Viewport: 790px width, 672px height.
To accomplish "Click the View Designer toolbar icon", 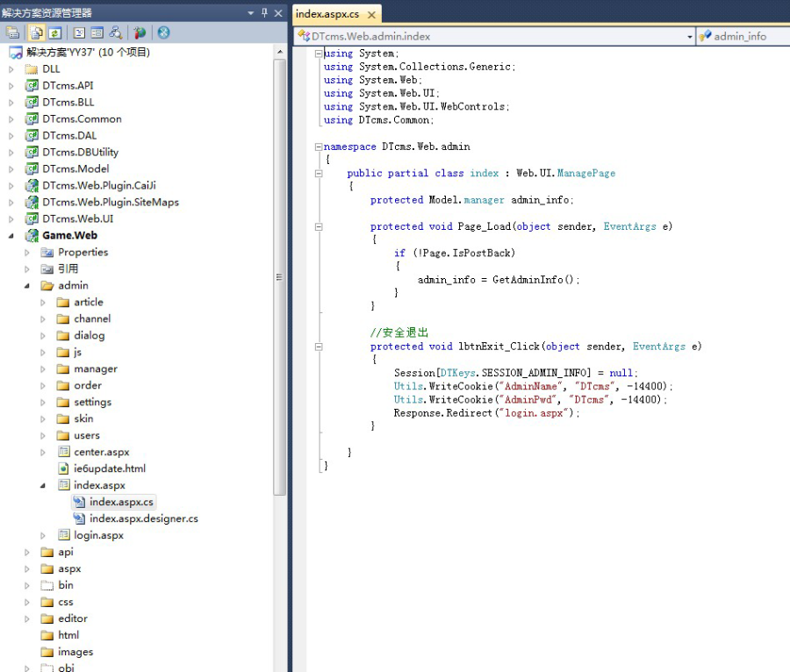I will point(97,32).
